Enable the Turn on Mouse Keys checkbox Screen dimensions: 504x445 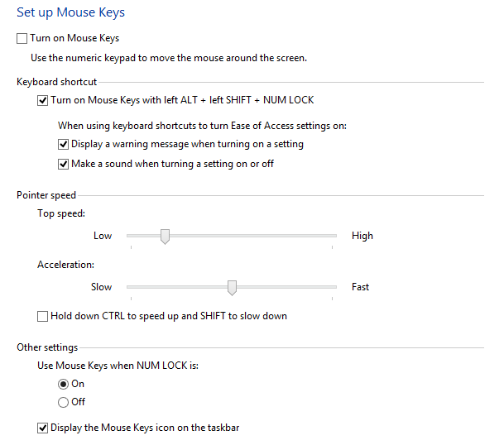(22, 38)
